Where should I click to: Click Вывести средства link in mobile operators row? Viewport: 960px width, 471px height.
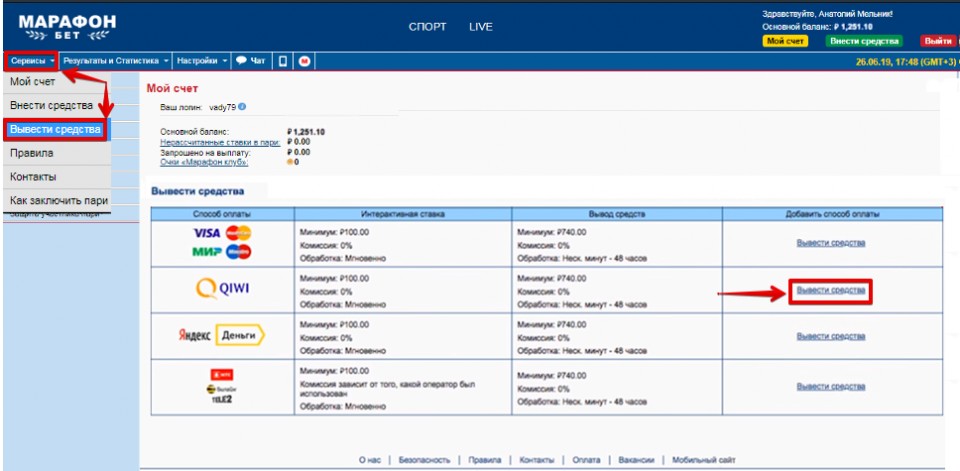pos(831,386)
